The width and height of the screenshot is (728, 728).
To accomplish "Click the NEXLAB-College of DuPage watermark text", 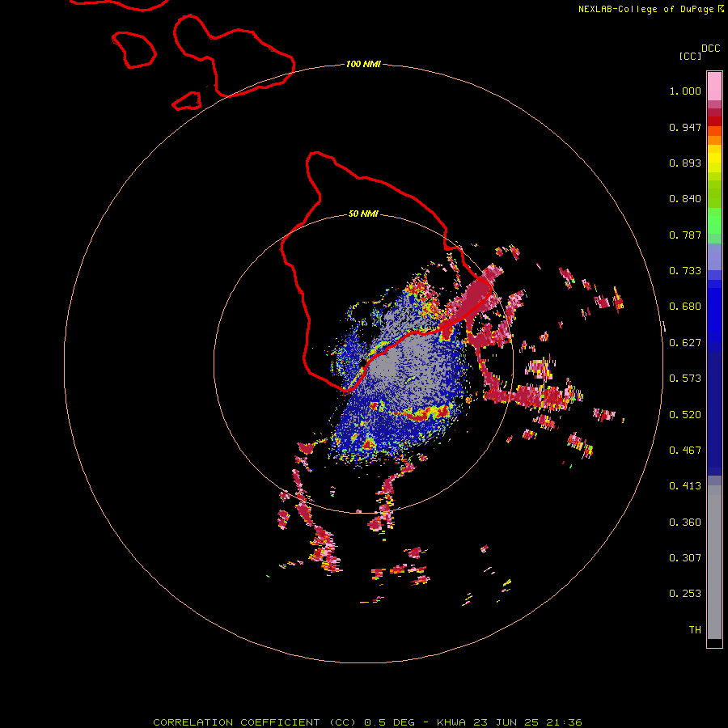I will pyautogui.click(x=645, y=9).
